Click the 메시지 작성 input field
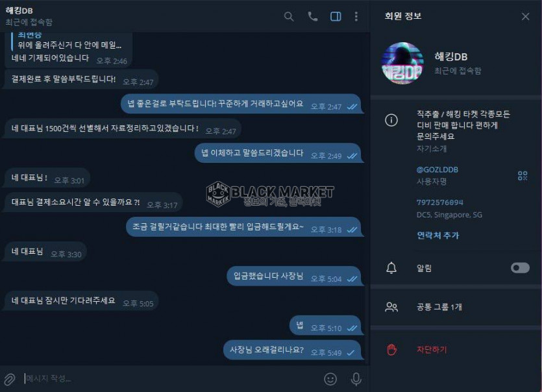The width and height of the screenshot is (542, 392). coord(171,379)
